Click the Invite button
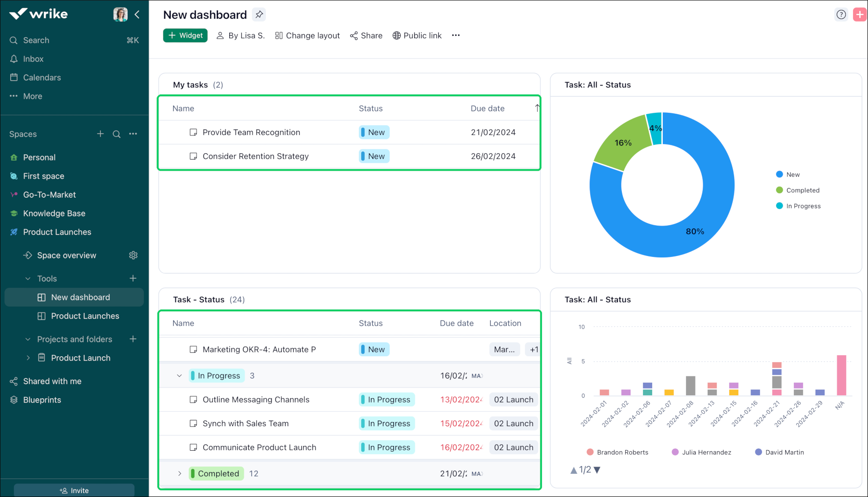 pos(74,490)
